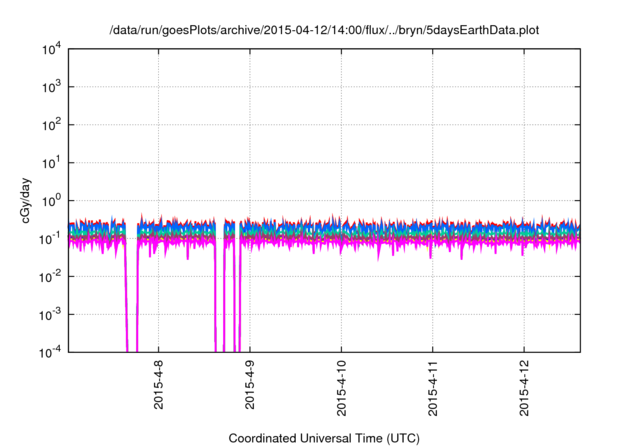Click the 2015-4-12 date label
Image resolution: width=640 pixels, height=448 pixels.
coord(524,388)
